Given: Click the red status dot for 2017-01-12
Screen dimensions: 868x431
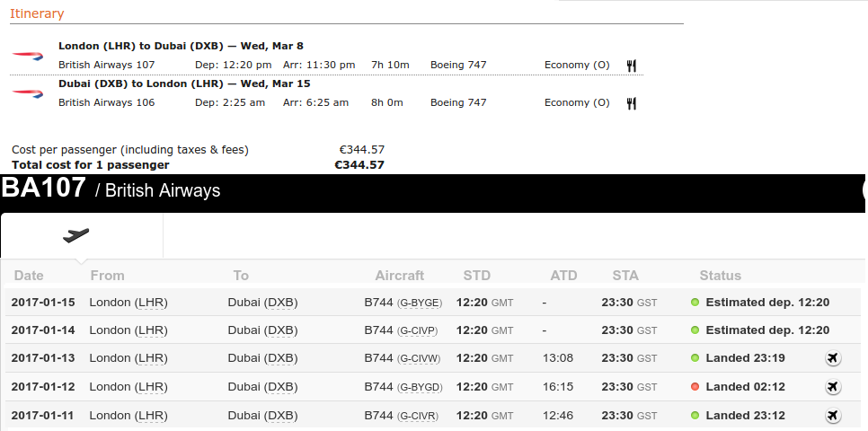Looking at the screenshot, I should [695, 387].
